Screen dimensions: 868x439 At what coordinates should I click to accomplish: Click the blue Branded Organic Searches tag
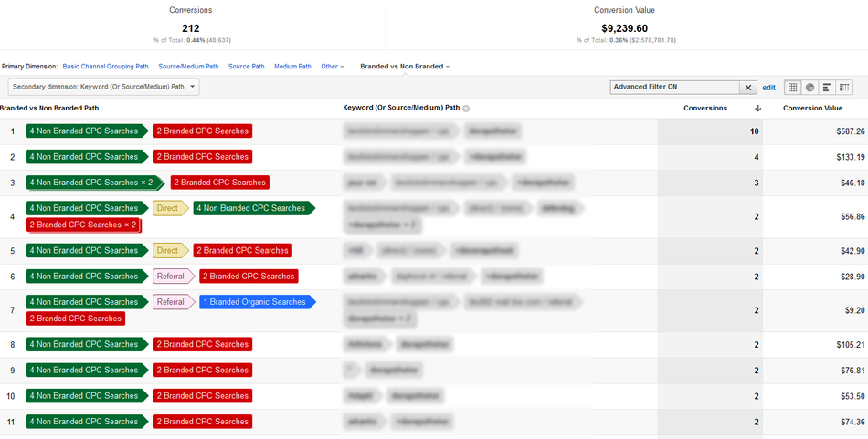256,302
